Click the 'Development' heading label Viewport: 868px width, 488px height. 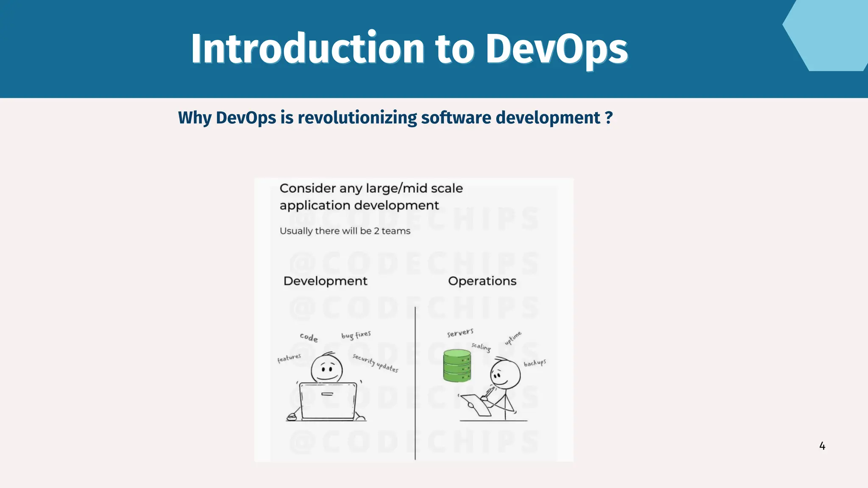tap(325, 281)
